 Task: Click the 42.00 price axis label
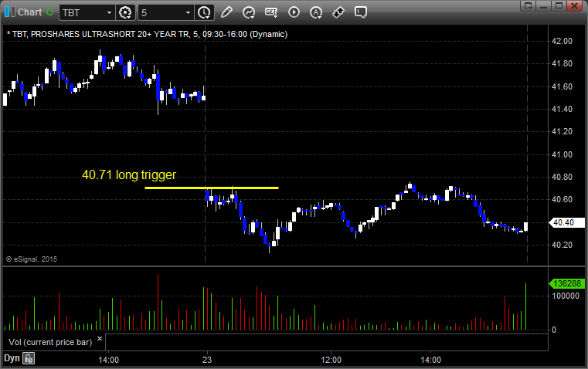563,41
